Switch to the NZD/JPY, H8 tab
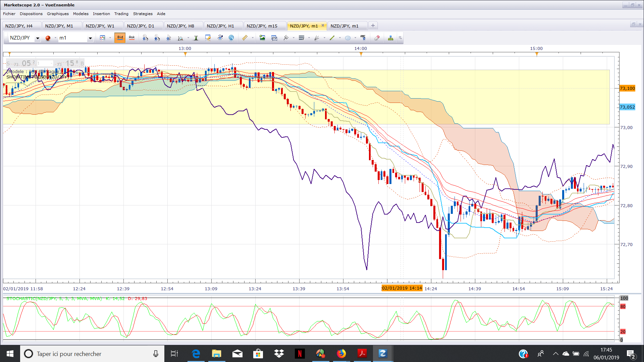This screenshot has height=362, width=644. click(183, 26)
